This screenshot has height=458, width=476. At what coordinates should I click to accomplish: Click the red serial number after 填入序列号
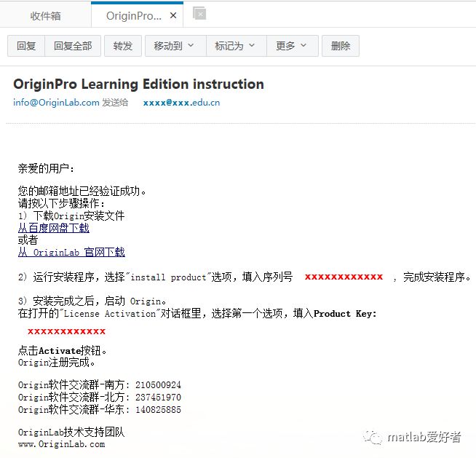[344, 277]
